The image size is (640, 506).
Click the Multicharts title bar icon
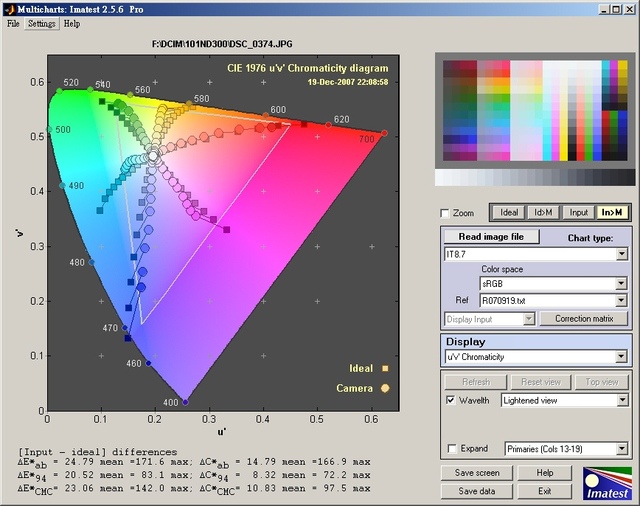(x=10, y=9)
